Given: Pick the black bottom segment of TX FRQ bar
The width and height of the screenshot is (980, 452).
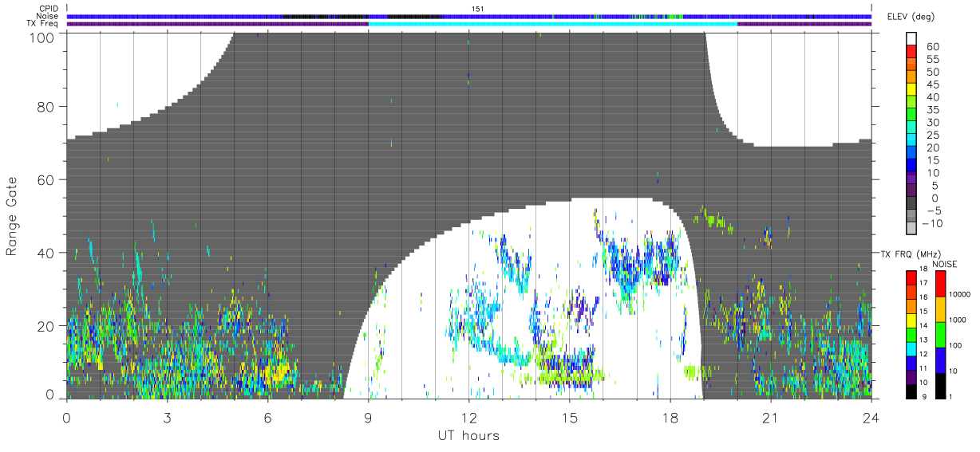Looking at the screenshot, I should coord(911,392).
